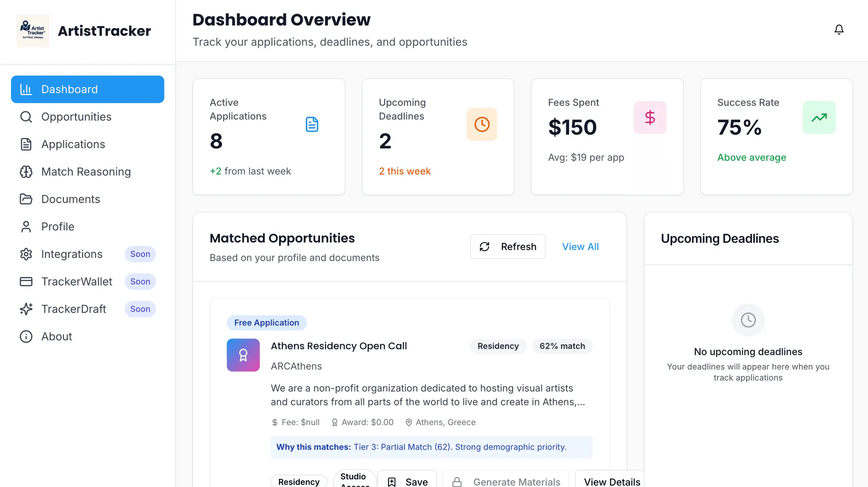Click the About info icon
The height and width of the screenshot is (487, 868).
[x=26, y=337]
